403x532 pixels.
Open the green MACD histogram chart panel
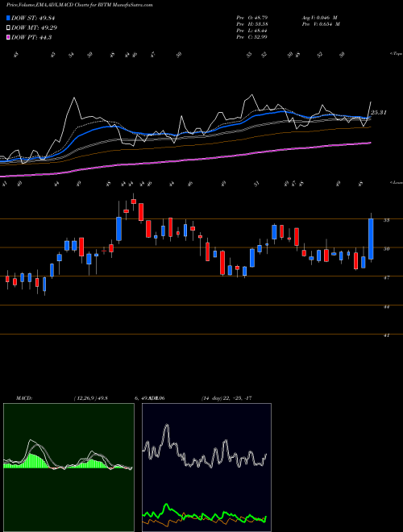click(69, 468)
